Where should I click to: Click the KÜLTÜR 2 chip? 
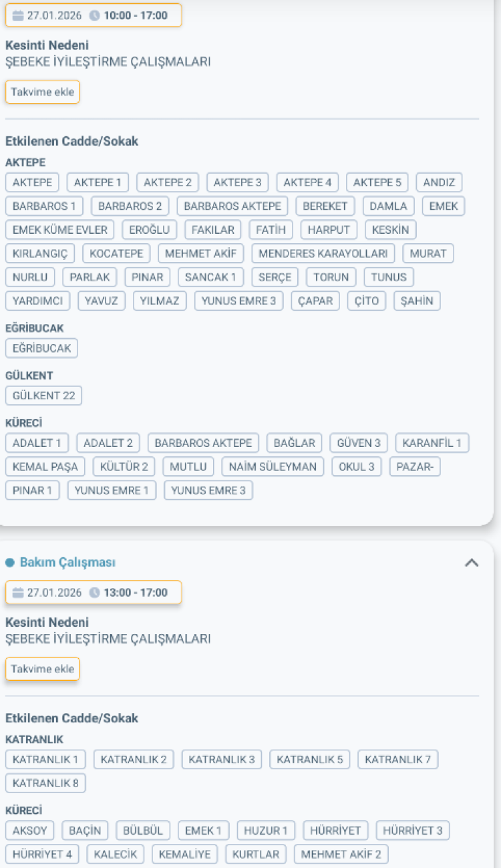pyautogui.click(x=124, y=466)
